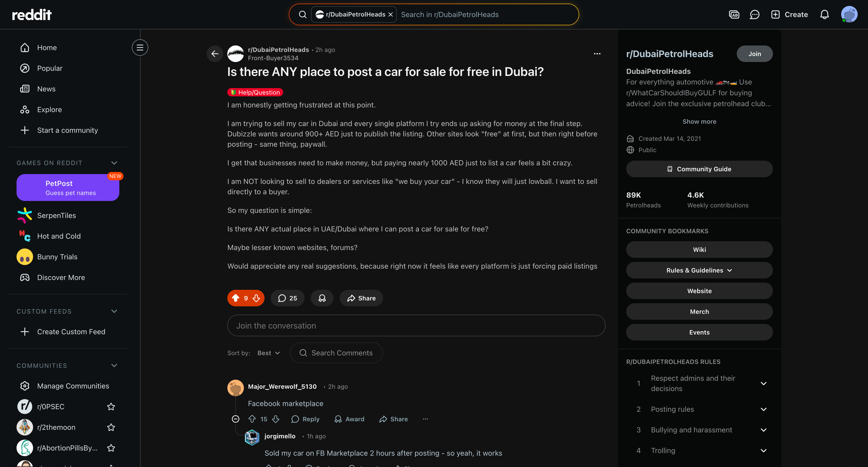Image resolution: width=868 pixels, height=467 pixels.
Task: Open the Sort by Best dropdown
Action: 269,353
